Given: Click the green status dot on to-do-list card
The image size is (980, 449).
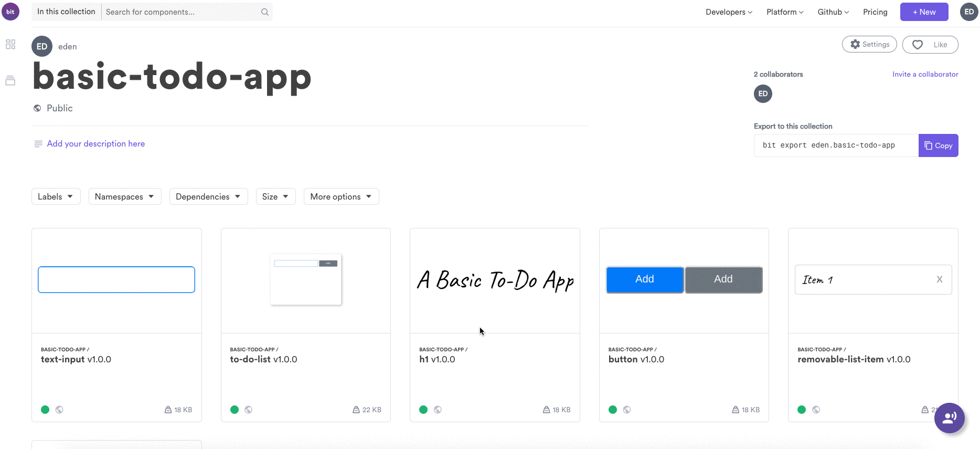Looking at the screenshot, I should pos(235,410).
